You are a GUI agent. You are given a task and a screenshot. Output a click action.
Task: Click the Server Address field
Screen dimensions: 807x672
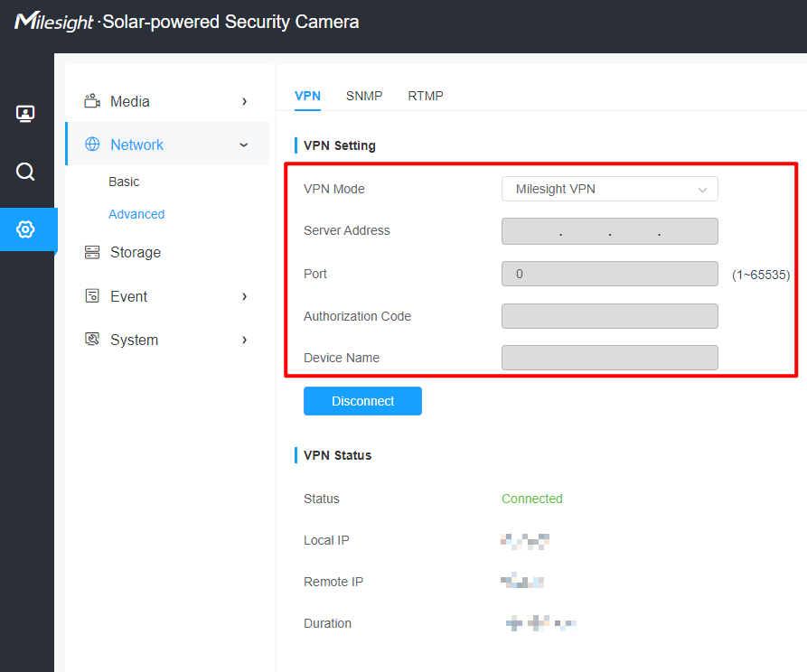pyautogui.click(x=609, y=231)
